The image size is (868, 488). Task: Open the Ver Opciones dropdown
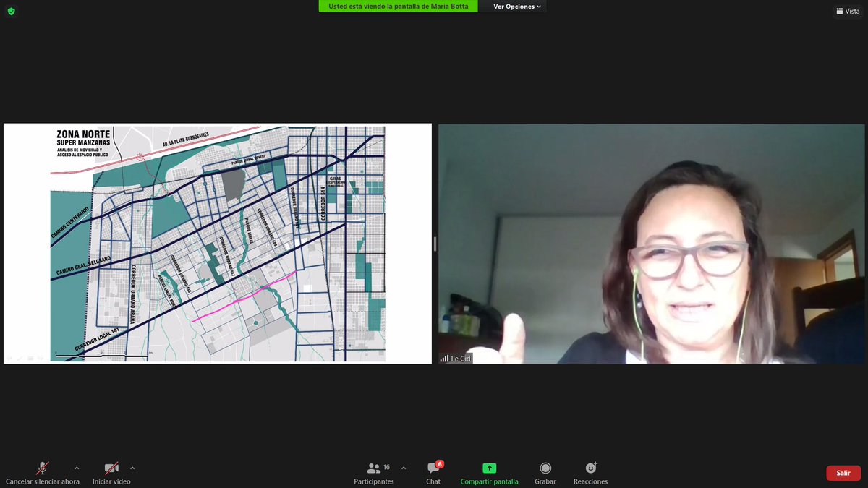tap(516, 7)
